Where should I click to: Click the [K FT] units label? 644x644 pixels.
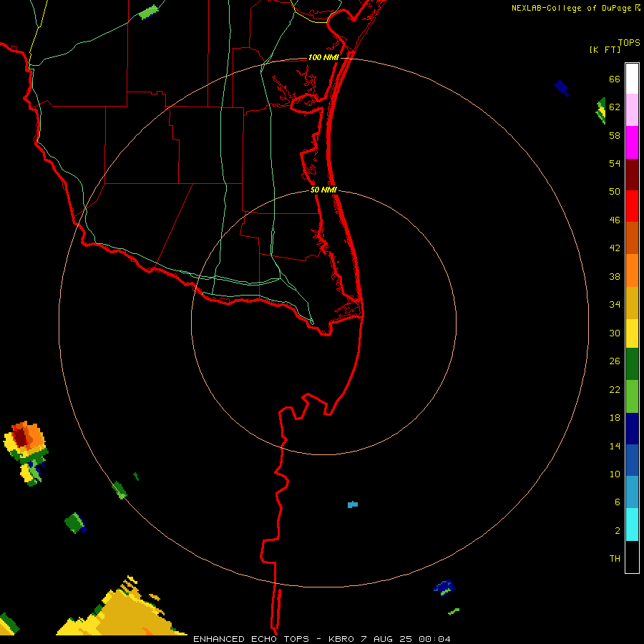coord(605,49)
